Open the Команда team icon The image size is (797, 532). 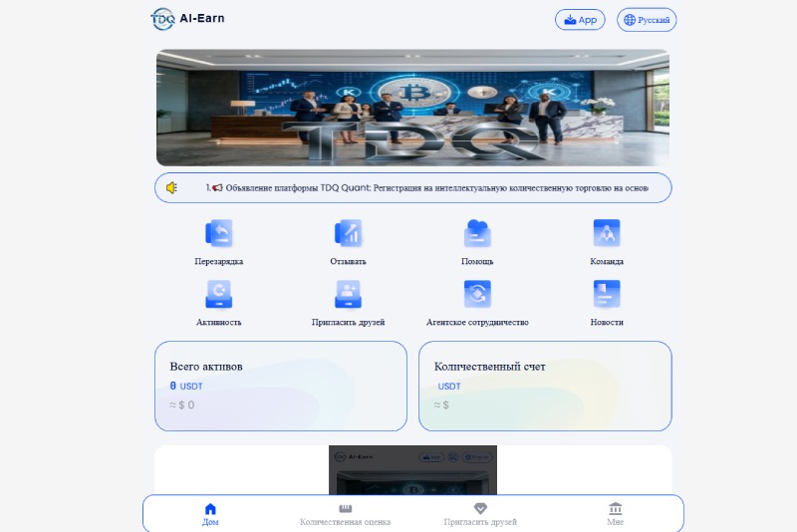(x=607, y=233)
